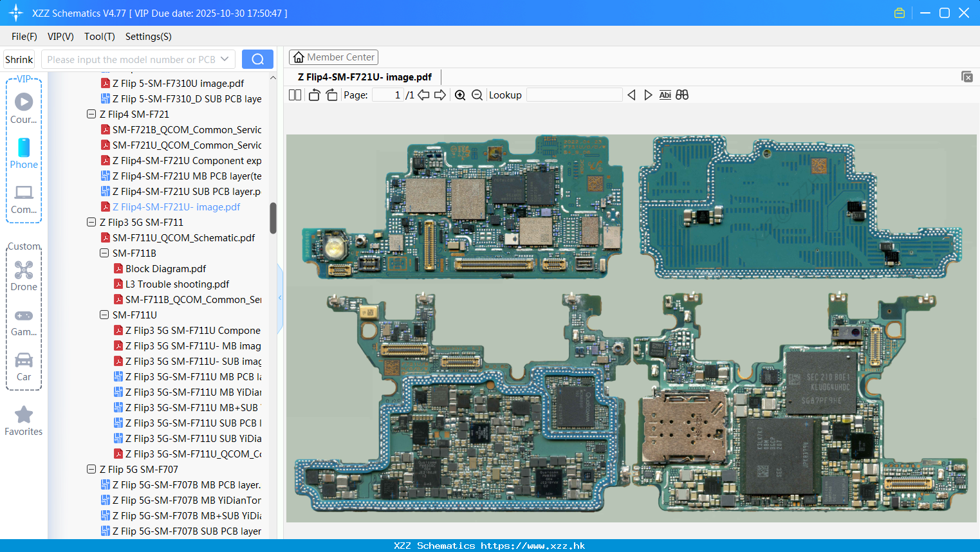
Task: Go to the next page arrow
Action: tap(440, 95)
